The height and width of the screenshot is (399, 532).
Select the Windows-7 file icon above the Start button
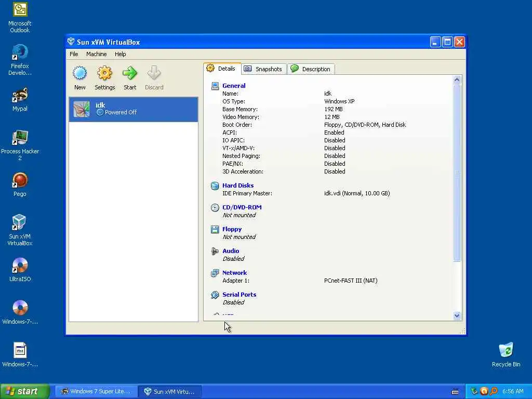20,355
